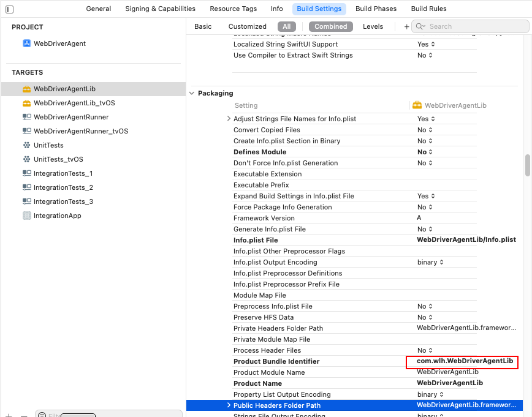
Task: Open Don't Force Info.plist Generation dropdown
Action: (x=425, y=163)
